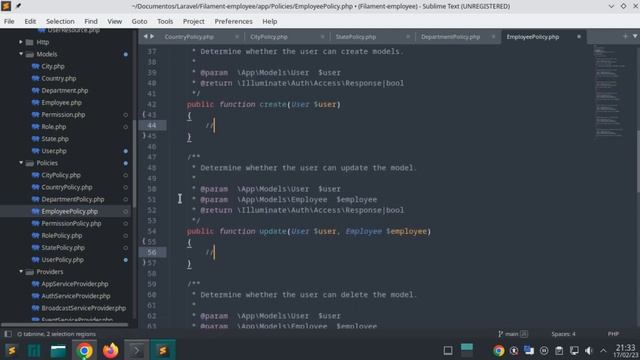The height and width of the screenshot is (360, 640).
Task: Open PermissionPolicy.php in sidebar
Action: click(71, 224)
